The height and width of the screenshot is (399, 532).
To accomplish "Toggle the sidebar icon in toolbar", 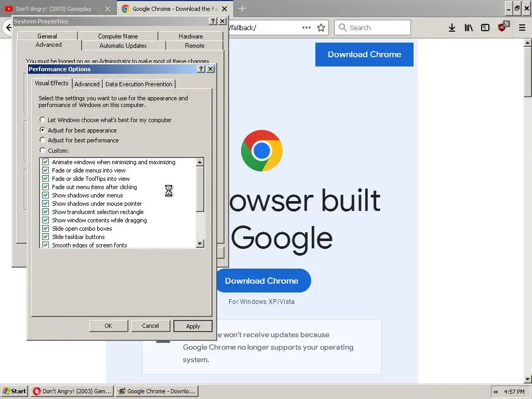I will (485, 28).
